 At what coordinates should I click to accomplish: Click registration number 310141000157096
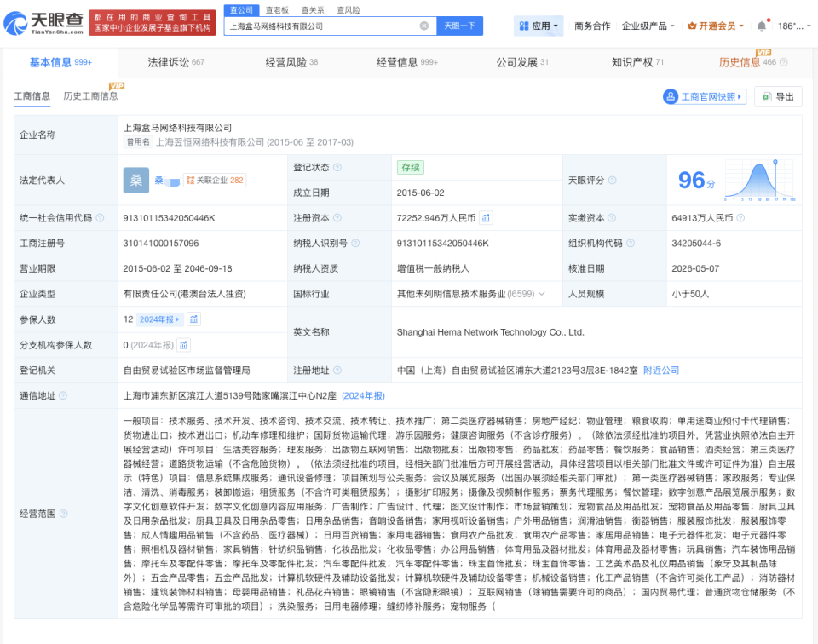pyautogui.click(x=161, y=243)
